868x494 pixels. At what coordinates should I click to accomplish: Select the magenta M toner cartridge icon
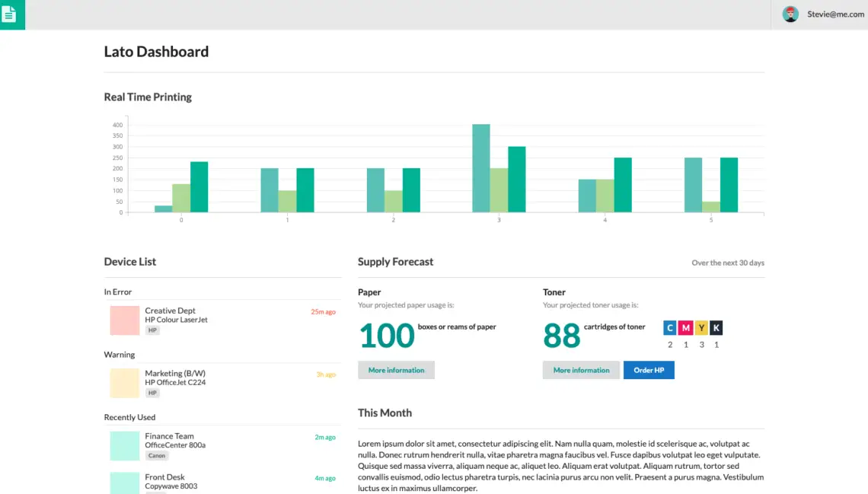(685, 327)
